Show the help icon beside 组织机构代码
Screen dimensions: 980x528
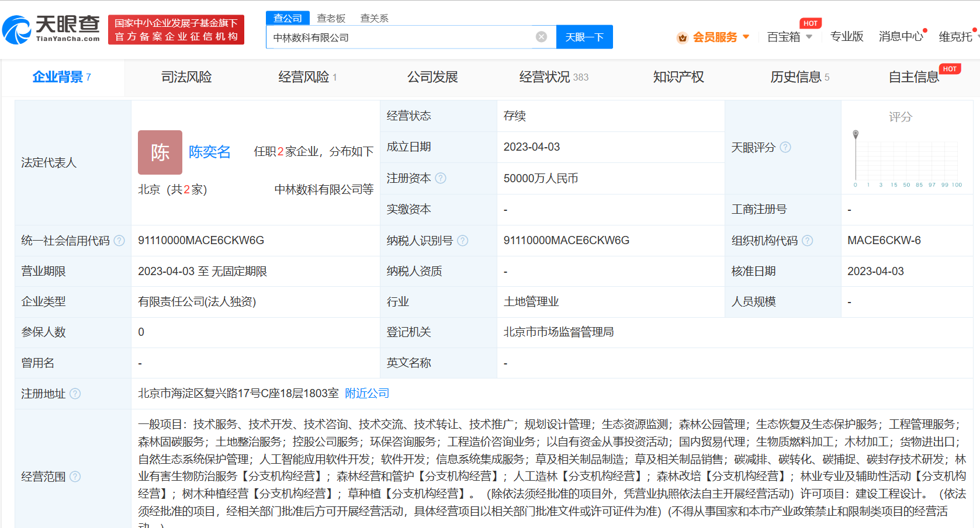point(807,241)
